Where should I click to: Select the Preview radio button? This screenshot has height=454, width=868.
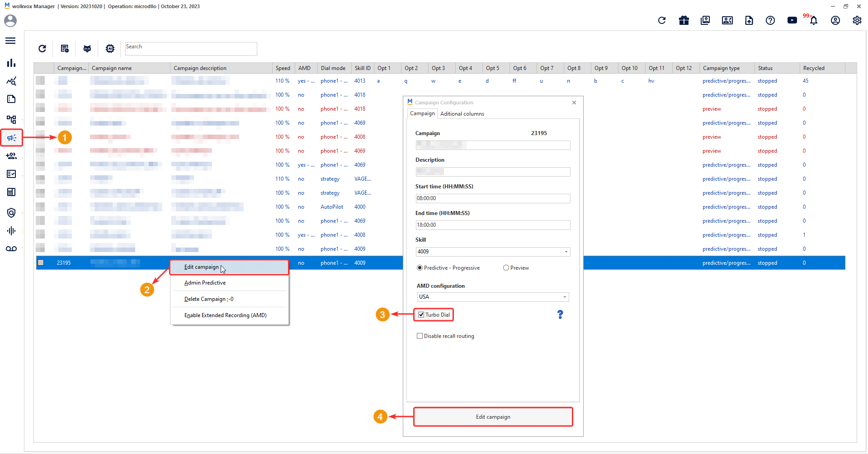point(506,268)
